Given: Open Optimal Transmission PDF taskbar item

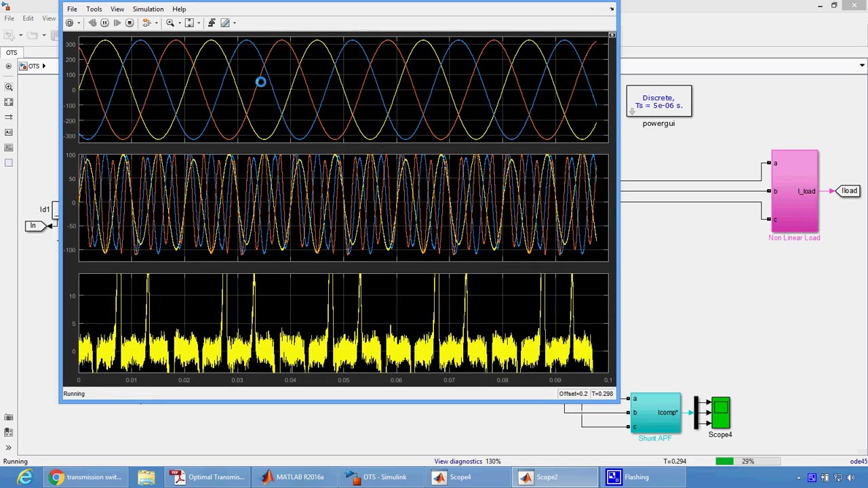Looking at the screenshot, I should tap(208, 477).
